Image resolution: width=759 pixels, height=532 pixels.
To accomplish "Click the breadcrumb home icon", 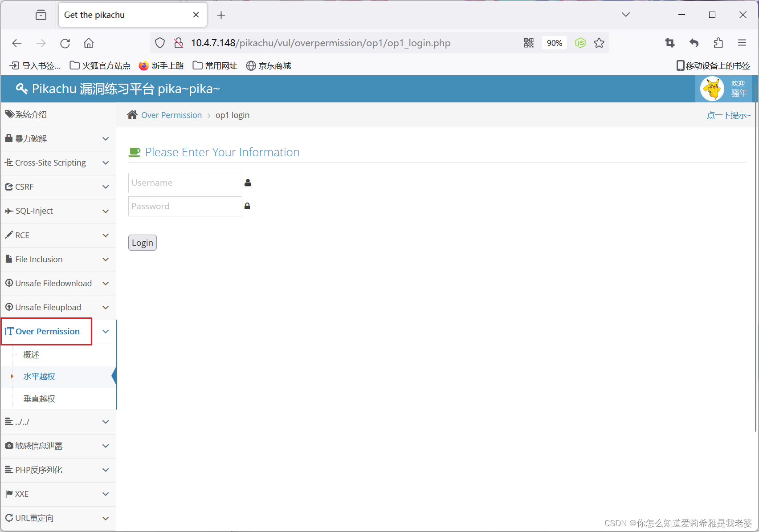I will tap(132, 115).
